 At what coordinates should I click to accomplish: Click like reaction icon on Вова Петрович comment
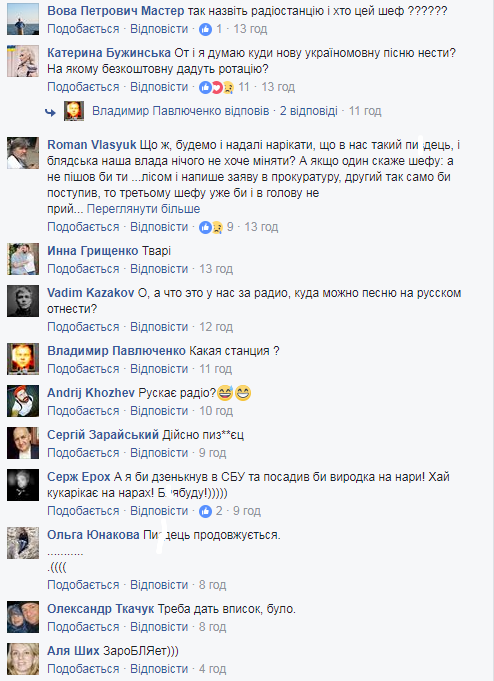click(206, 29)
